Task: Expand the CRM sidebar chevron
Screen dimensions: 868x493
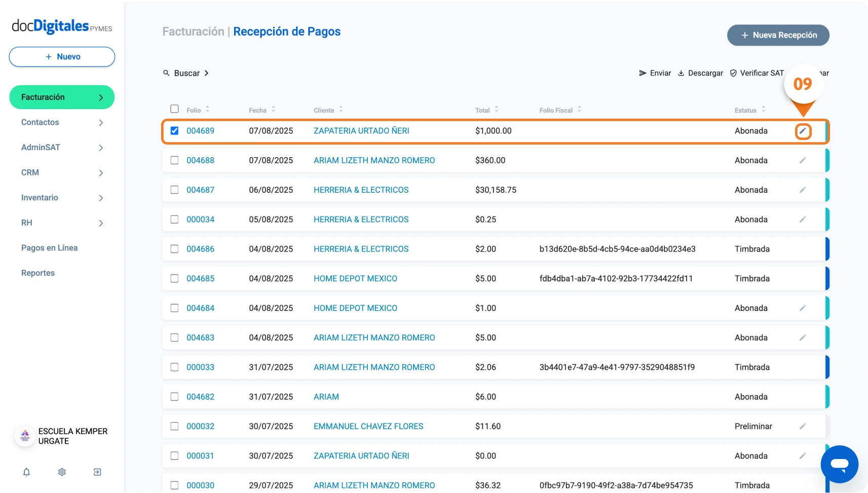Action: point(101,173)
